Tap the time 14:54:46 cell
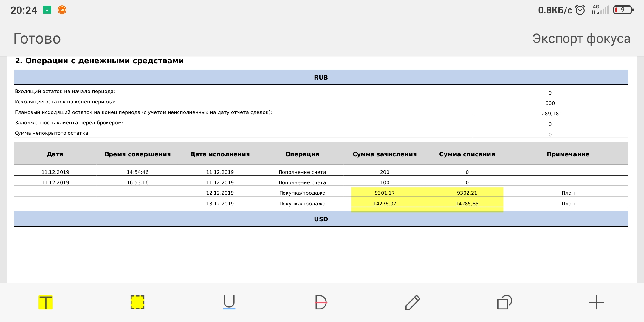Viewport: 644px width, 322px height. click(x=137, y=172)
